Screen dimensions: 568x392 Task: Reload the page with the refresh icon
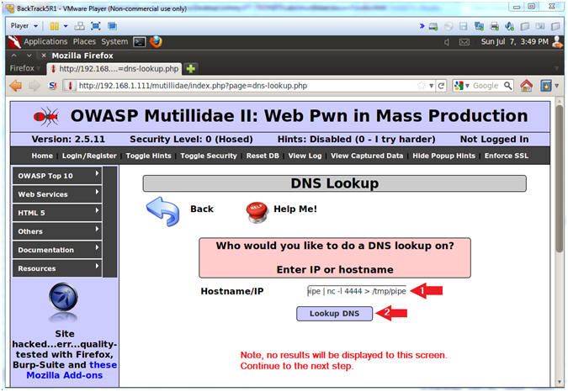click(x=441, y=86)
